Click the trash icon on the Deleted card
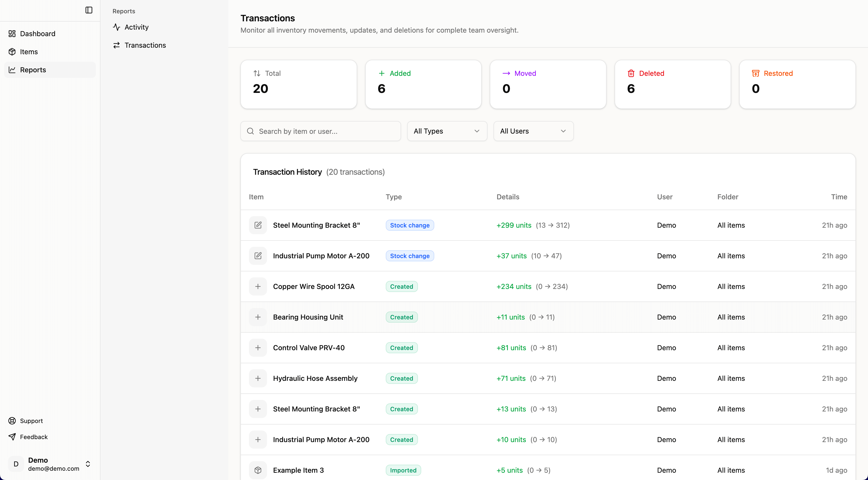The height and width of the screenshot is (480, 868). click(x=631, y=74)
